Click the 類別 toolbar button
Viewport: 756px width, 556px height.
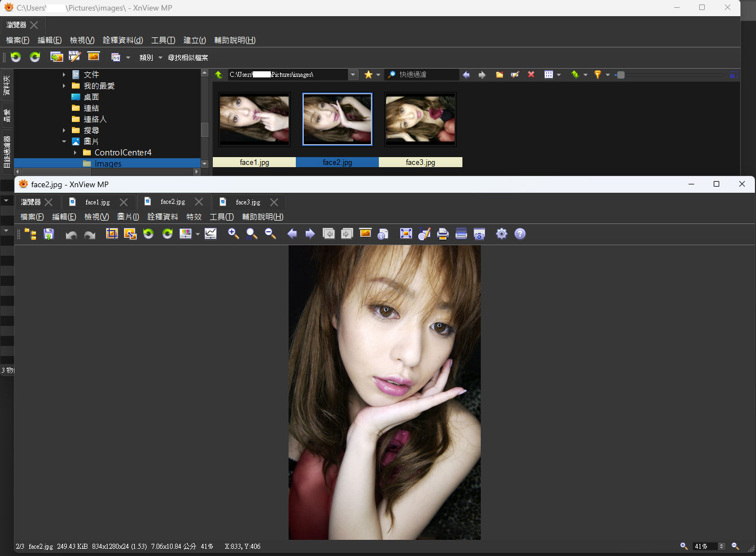(x=146, y=57)
